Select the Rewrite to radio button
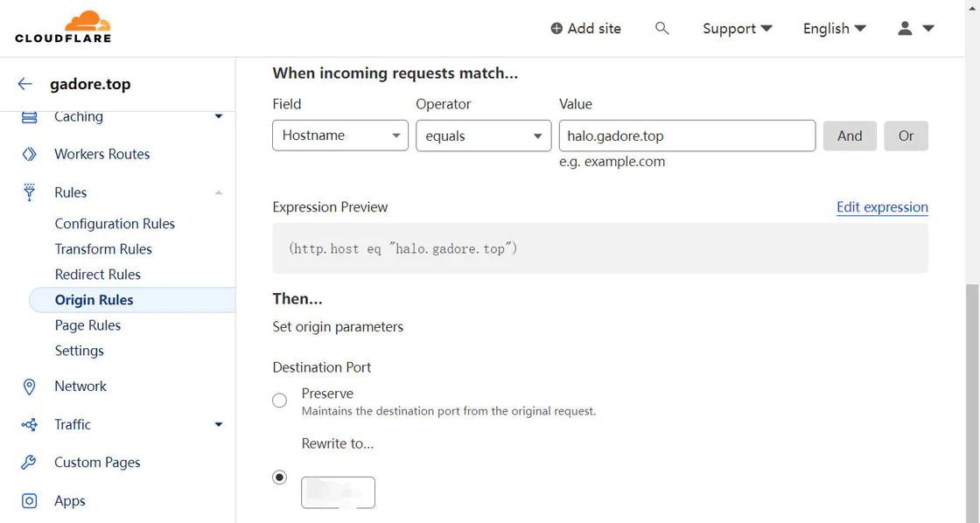The image size is (980, 523). 280,478
